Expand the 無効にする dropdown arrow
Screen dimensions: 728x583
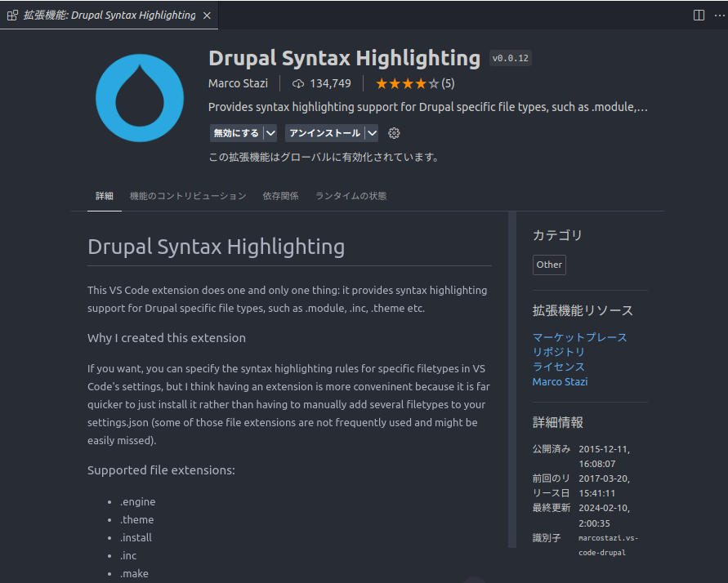click(x=270, y=133)
